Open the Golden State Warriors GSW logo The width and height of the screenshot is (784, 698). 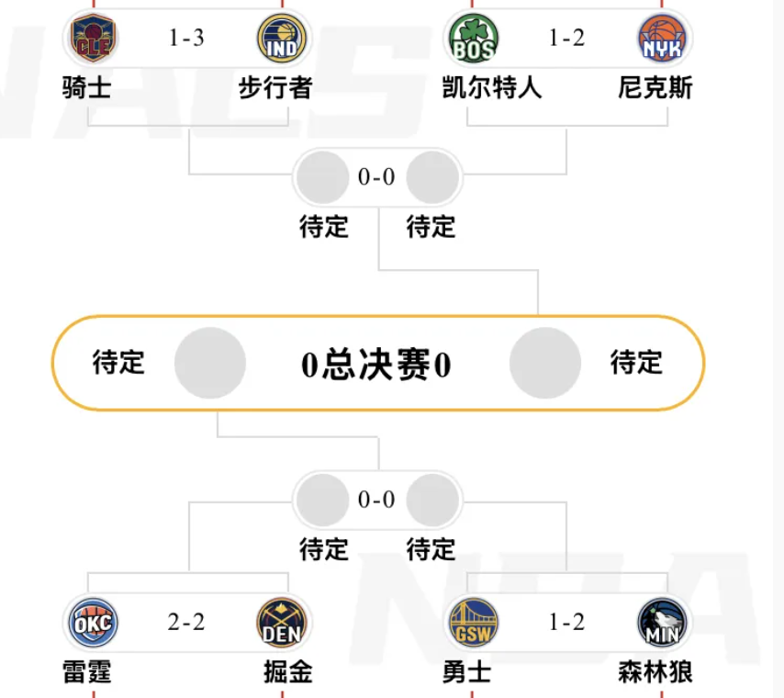pos(473,624)
